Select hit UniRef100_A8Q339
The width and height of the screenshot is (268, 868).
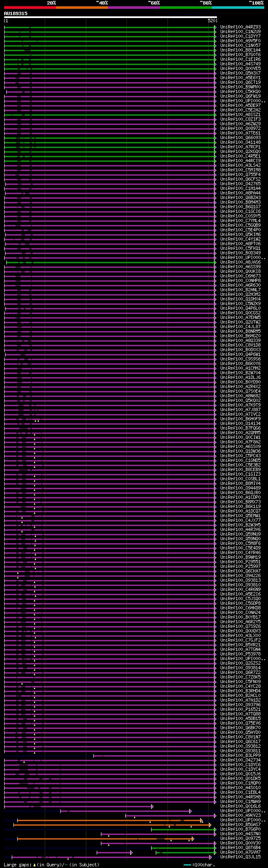pos(240,340)
